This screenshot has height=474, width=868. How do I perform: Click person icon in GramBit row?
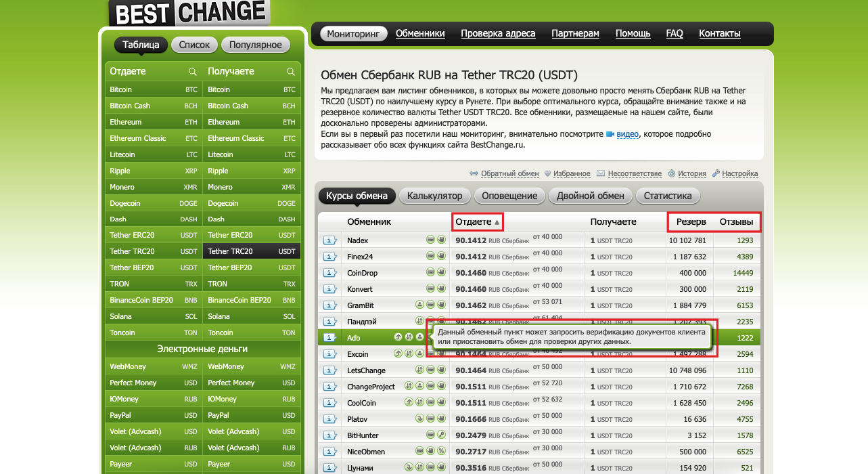(419, 305)
